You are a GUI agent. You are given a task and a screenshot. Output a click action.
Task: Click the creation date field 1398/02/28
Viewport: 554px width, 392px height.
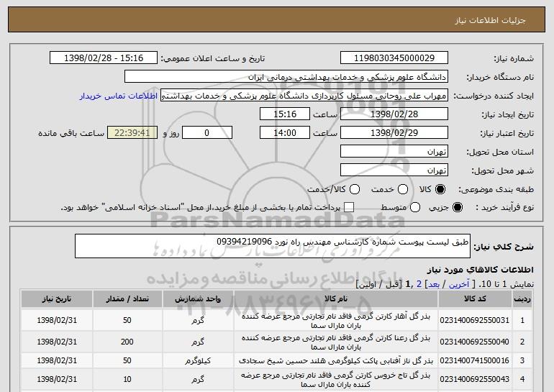point(394,114)
